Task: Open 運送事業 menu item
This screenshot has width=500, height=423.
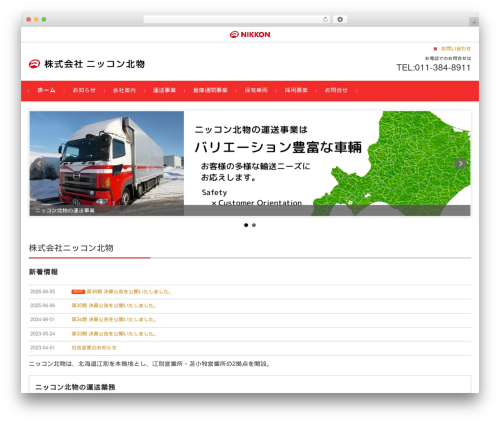Action: click(x=164, y=90)
